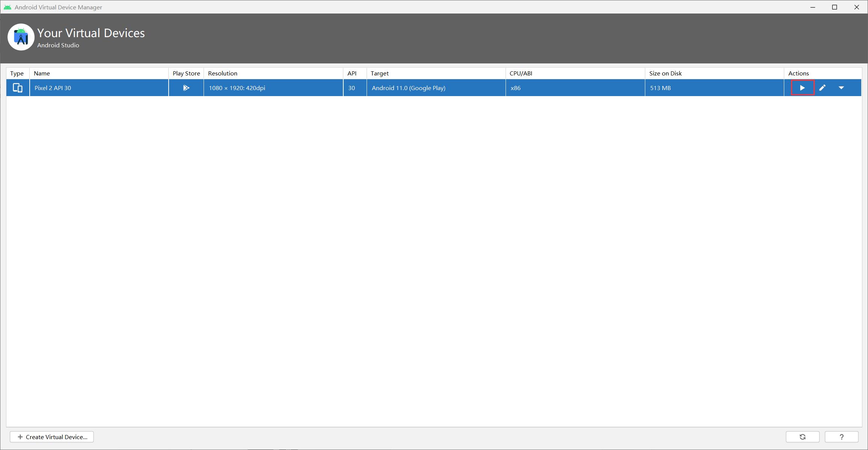The height and width of the screenshot is (450, 868).
Task: Click the phone type icon in row
Action: pos(18,88)
